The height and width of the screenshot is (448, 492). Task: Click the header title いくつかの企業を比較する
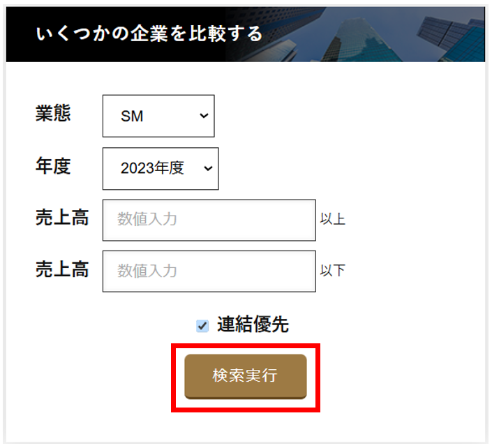pos(149,33)
